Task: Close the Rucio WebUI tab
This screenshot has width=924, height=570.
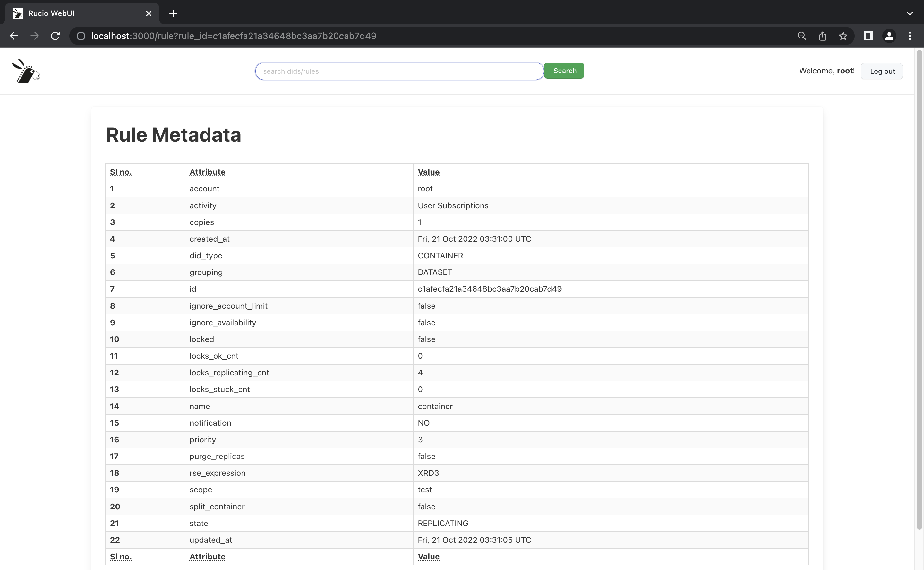Action: pyautogui.click(x=149, y=13)
